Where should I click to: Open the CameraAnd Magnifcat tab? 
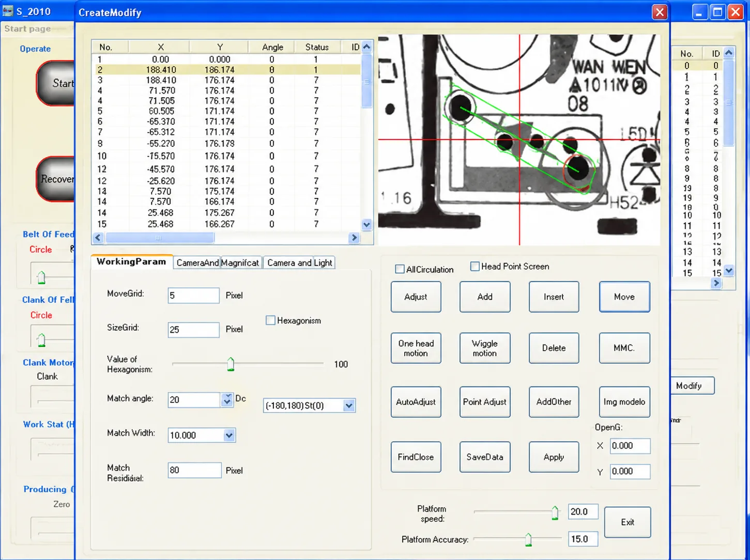218,262
